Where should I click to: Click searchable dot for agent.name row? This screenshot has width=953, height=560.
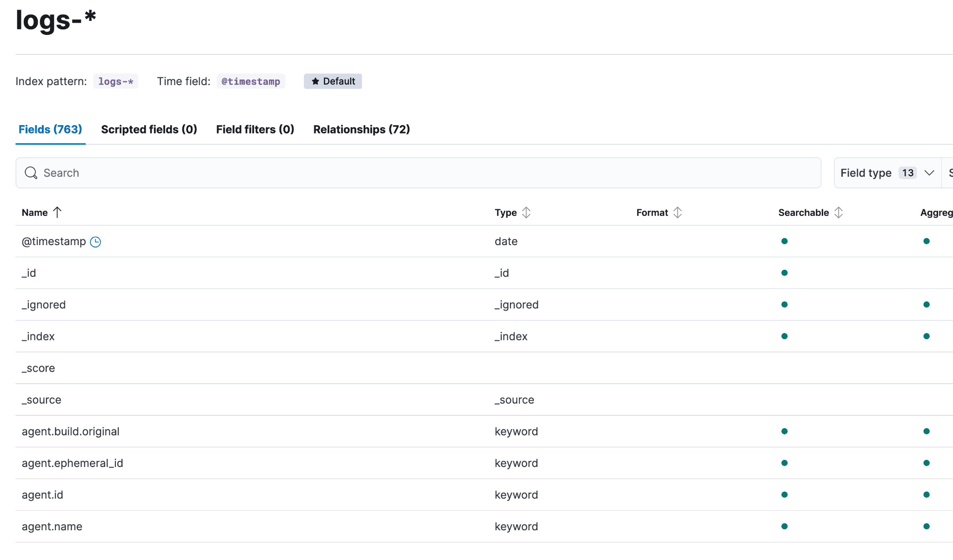[785, 527]
